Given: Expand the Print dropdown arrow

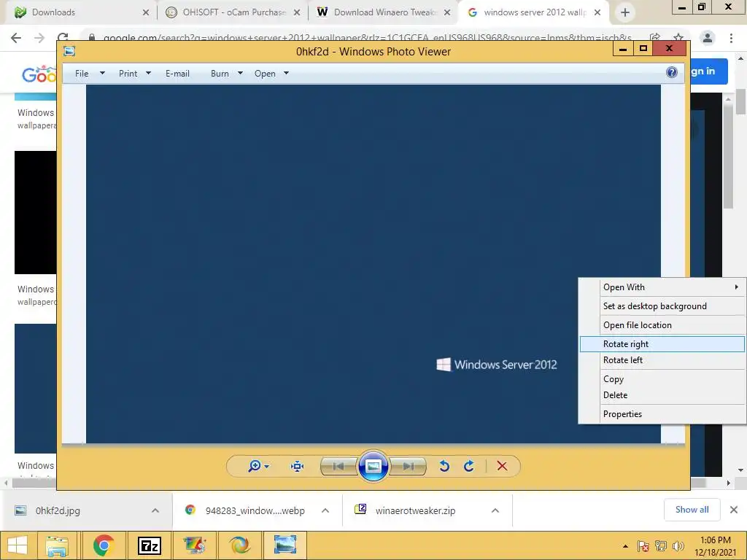Looking at the screenshot, I should tap(148, 74).
